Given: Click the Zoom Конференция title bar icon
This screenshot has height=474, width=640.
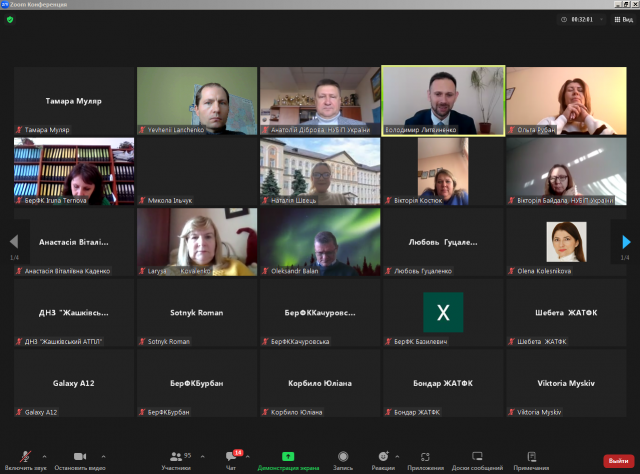Looking at the screenshot, I should pos(4,4).
